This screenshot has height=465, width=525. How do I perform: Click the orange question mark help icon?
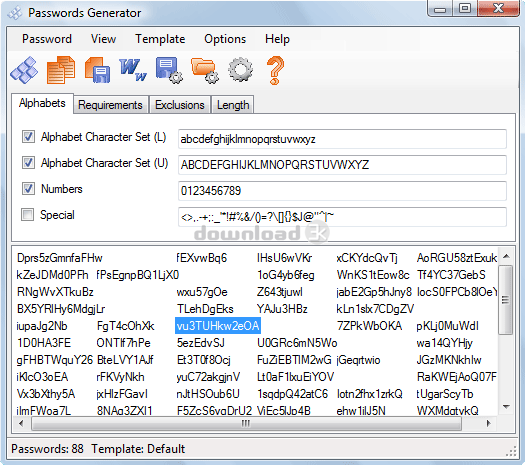(275, 70)
